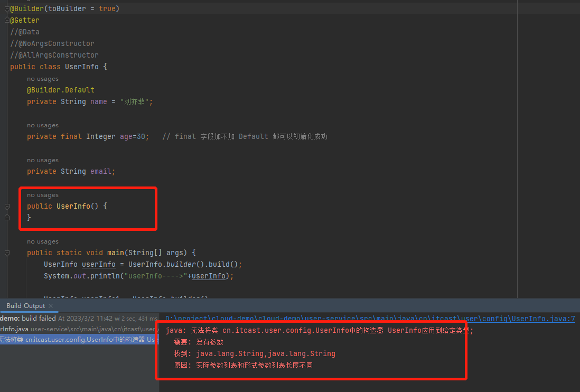Click the constructor's closing brace fold marker

pos(7,218)
